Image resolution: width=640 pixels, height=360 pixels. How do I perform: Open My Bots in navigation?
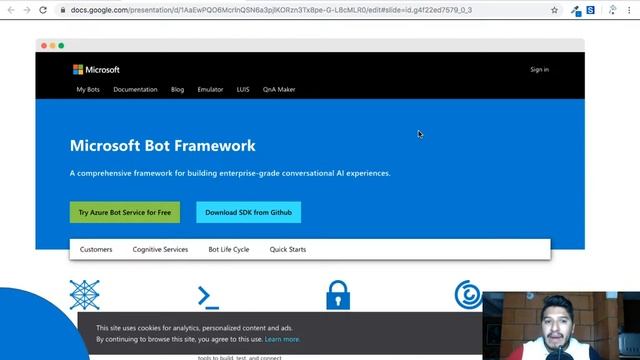coord(88,89)
